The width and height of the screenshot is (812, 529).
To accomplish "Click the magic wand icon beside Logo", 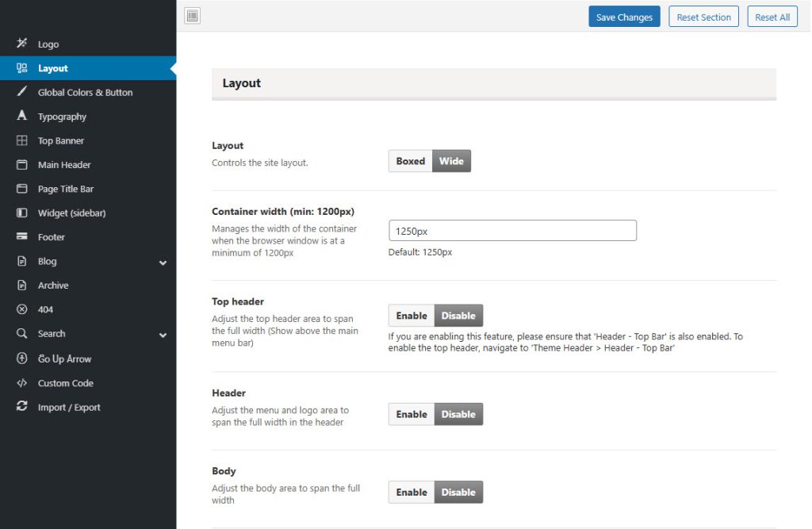I will click(22, 44).
